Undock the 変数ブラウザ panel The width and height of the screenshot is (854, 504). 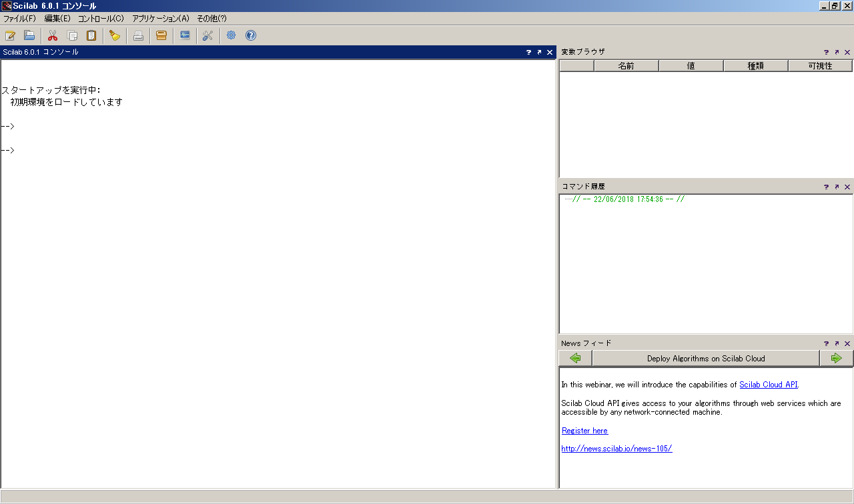(x=837, y=52)
